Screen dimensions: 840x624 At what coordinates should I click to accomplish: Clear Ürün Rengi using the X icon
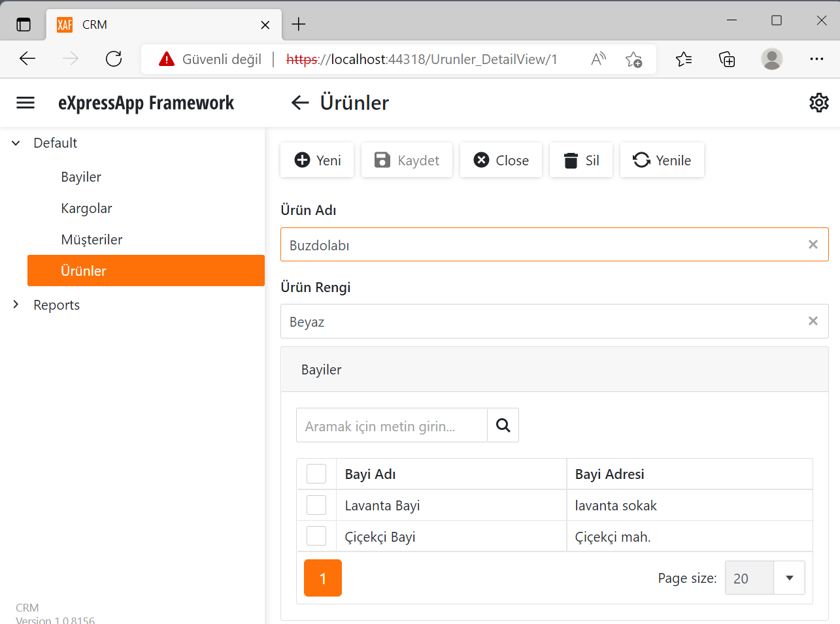click(x=813, y=321)
